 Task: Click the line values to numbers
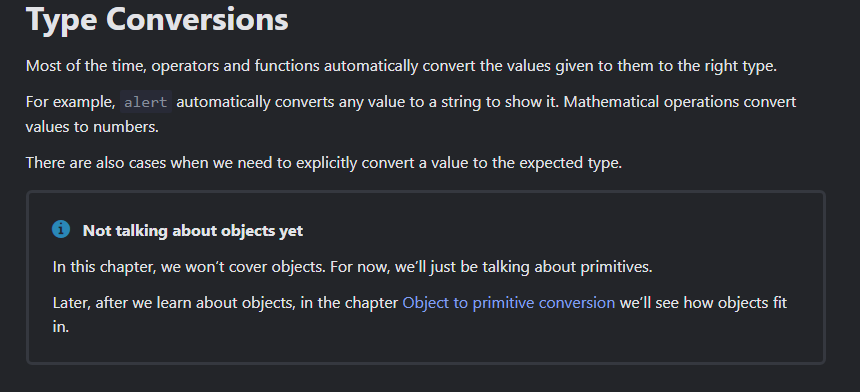[92, 127]
